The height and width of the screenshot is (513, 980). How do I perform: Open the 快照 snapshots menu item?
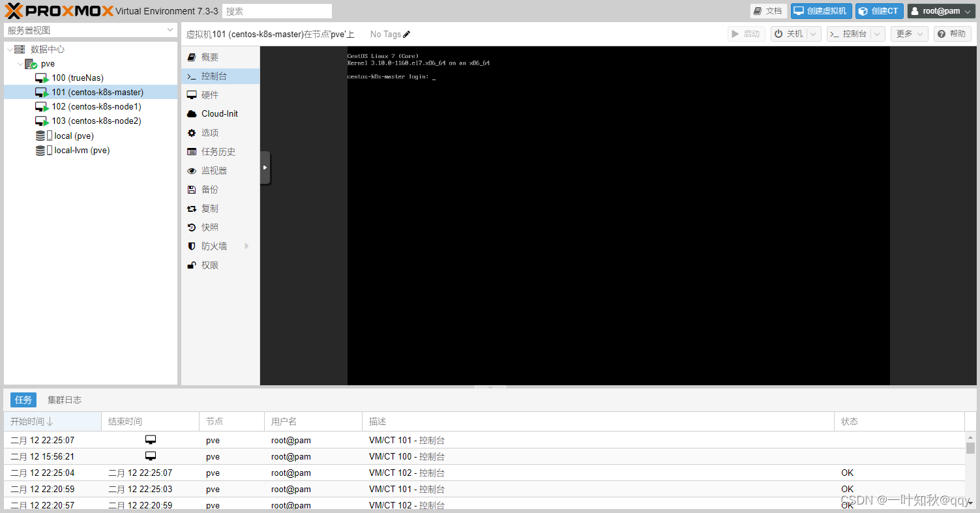(220, 227)
